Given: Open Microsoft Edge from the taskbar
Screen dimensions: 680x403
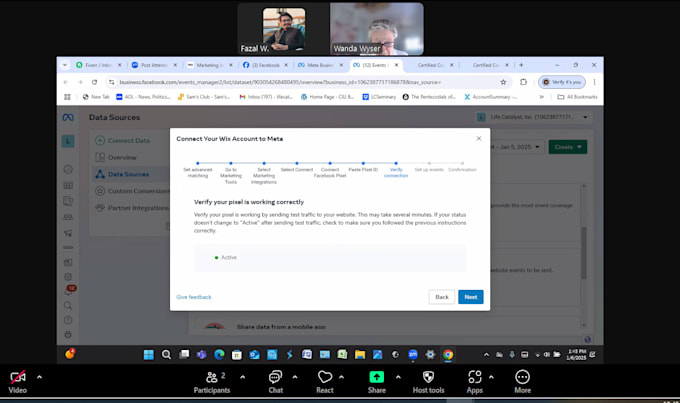Looking at the screenshot, I should tap(219, 354).
